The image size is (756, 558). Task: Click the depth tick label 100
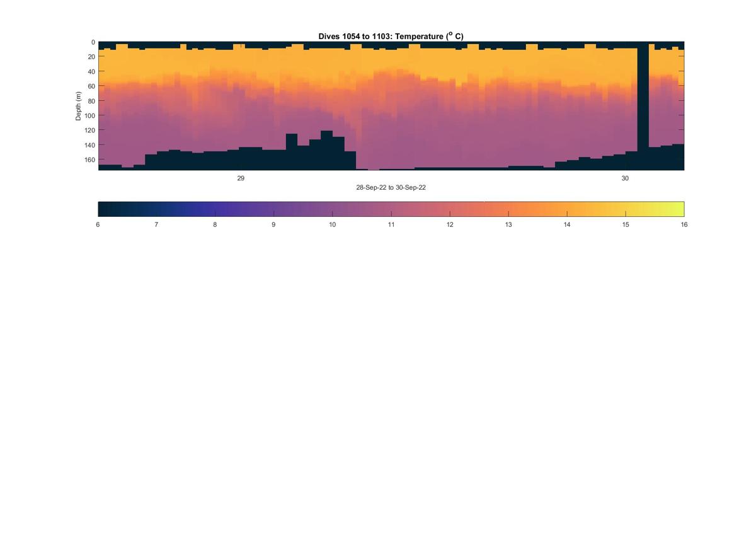click(89, 115)
